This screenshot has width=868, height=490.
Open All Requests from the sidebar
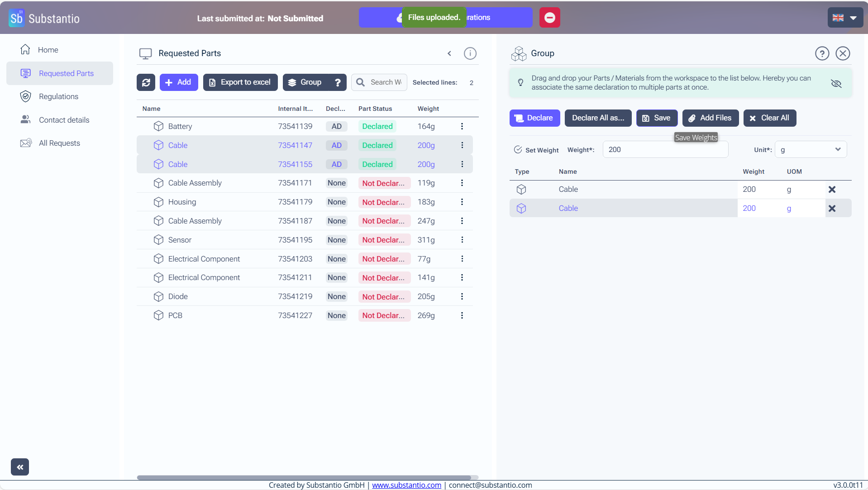59,143
